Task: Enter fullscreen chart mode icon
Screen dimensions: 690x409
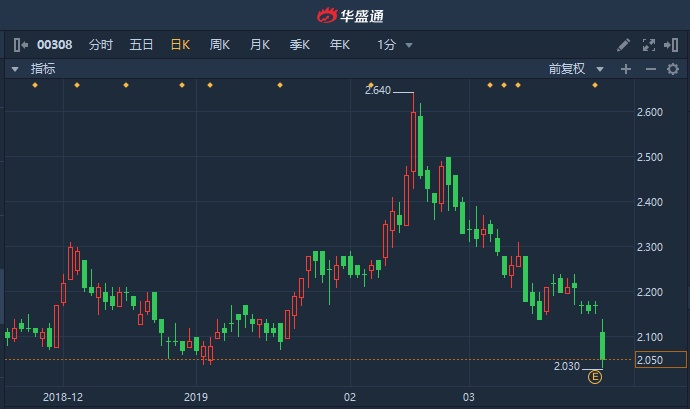Action: coord(649,45)
